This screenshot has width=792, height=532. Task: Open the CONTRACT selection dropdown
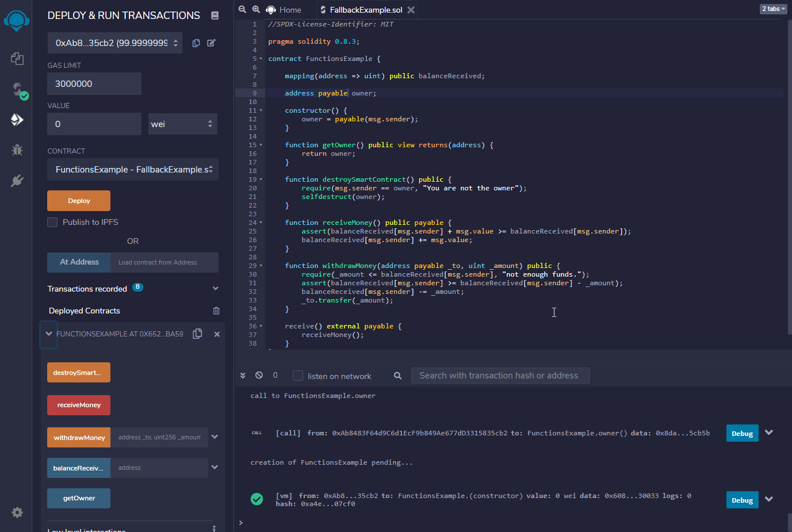(x=133, y=169)
